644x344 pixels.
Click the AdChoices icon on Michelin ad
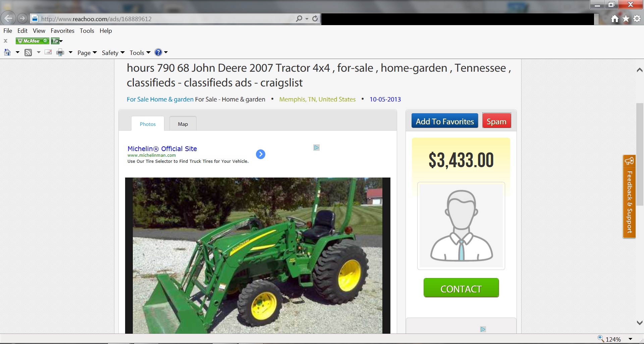coord(316,148)
